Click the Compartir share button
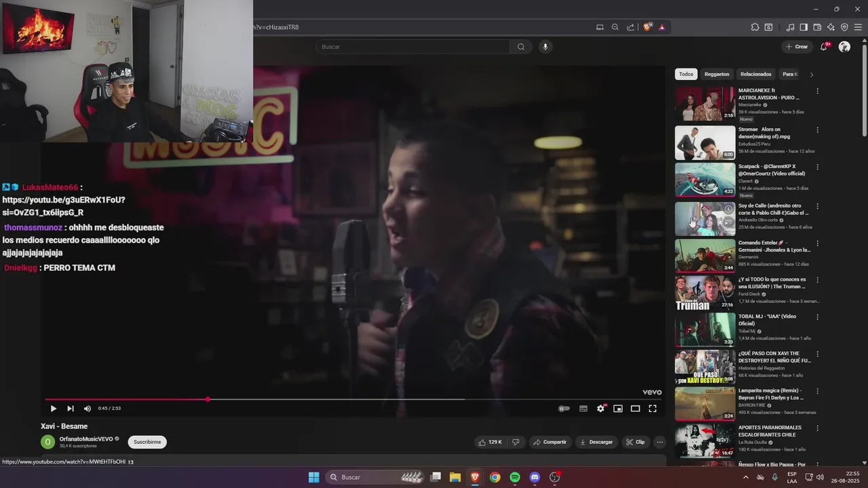Screen dimensions: 868x488 (550, 442)
